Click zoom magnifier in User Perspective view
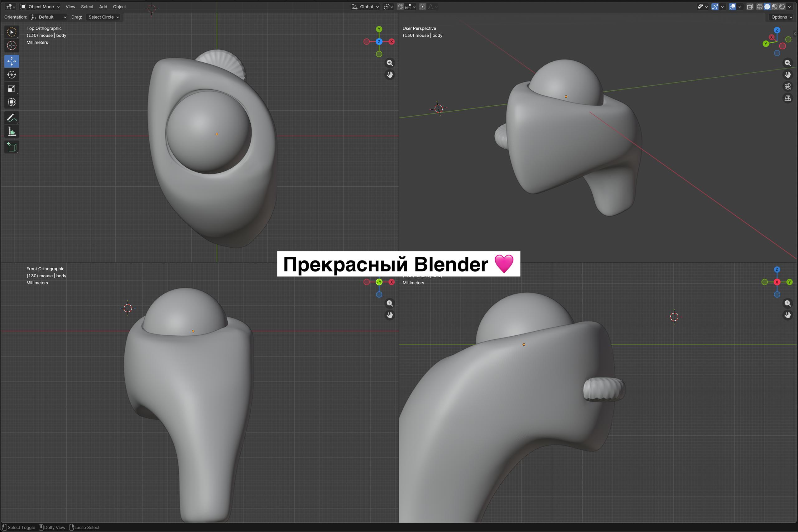The width and height of the screenshot is (798, 532). pyautogui.click(x=787, y=63)
